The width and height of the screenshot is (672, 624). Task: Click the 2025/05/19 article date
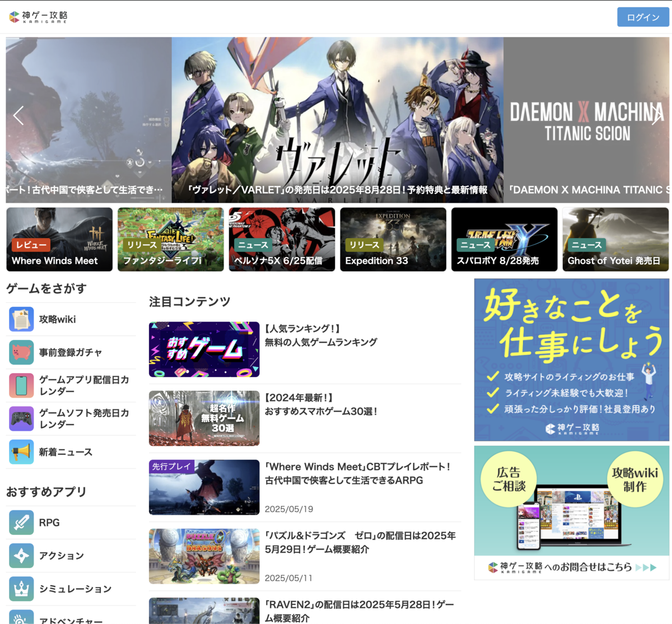pyautogui.click(x=289, y=509)
